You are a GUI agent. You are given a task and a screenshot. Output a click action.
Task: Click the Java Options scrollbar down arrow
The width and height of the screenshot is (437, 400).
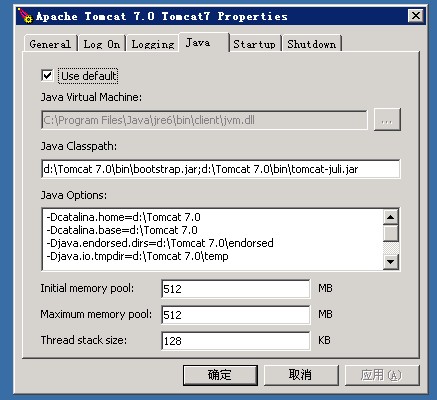coord(391,262)
